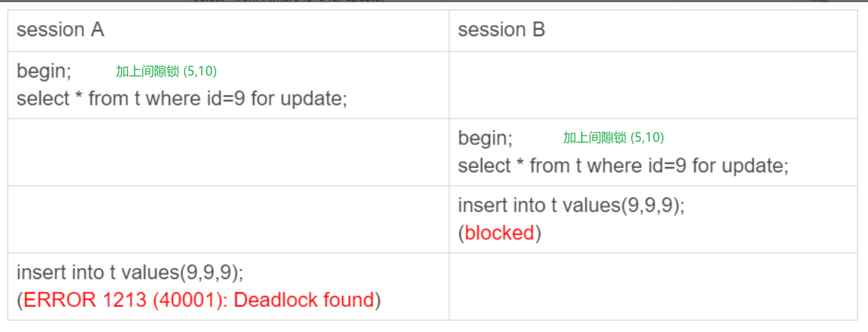Screen dimensions: 868x332
Task: Select "begin;" text in session B column
Action: [x=485, y=138]
